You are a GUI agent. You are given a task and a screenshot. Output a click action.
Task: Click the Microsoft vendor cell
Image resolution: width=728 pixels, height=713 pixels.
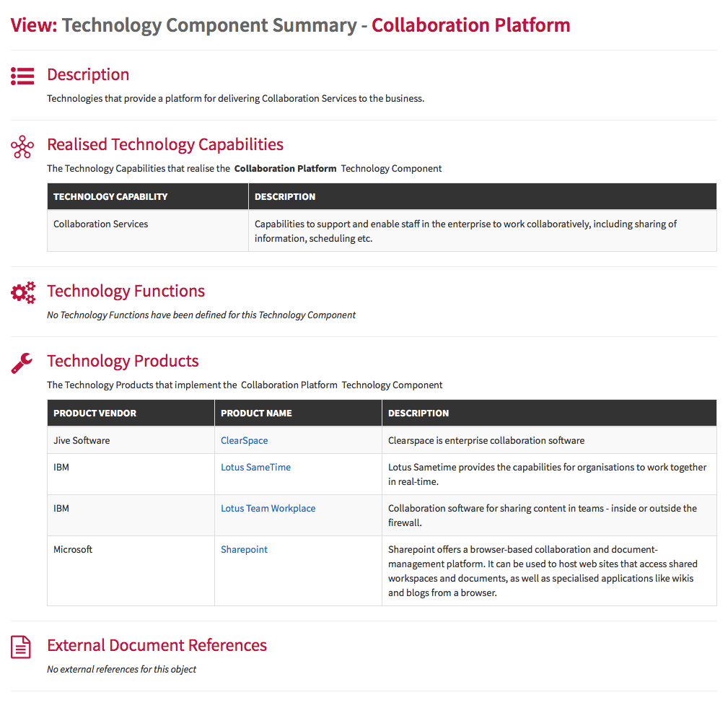[131, 571]
